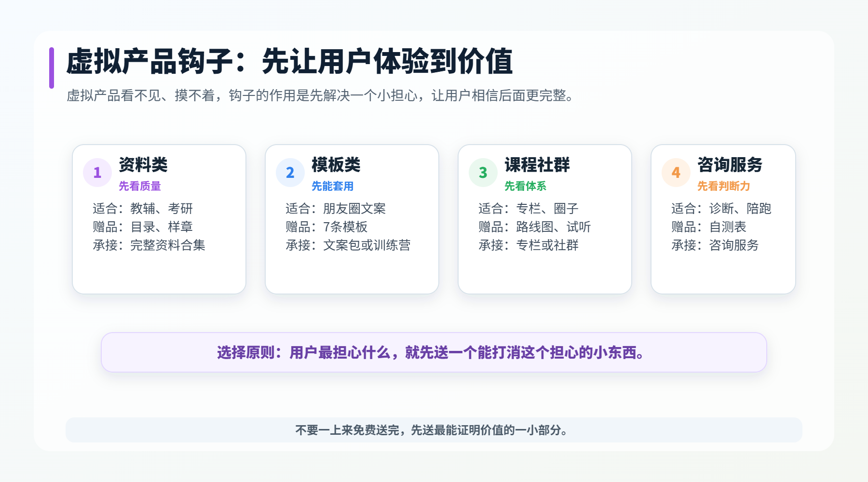This screenshot has width=868, height=482.
Task: Click the blue number 2 circle badge
Action: (x=290, y=173)
